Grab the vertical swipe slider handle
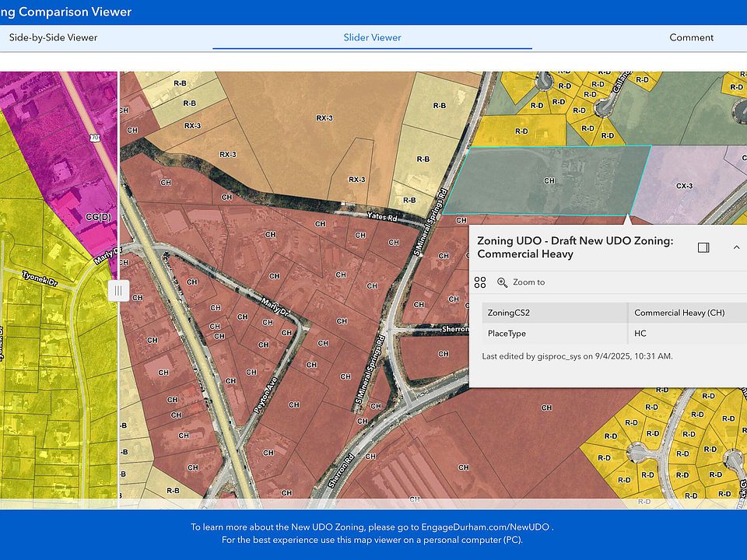747x560 pixels. pos(118,291)
